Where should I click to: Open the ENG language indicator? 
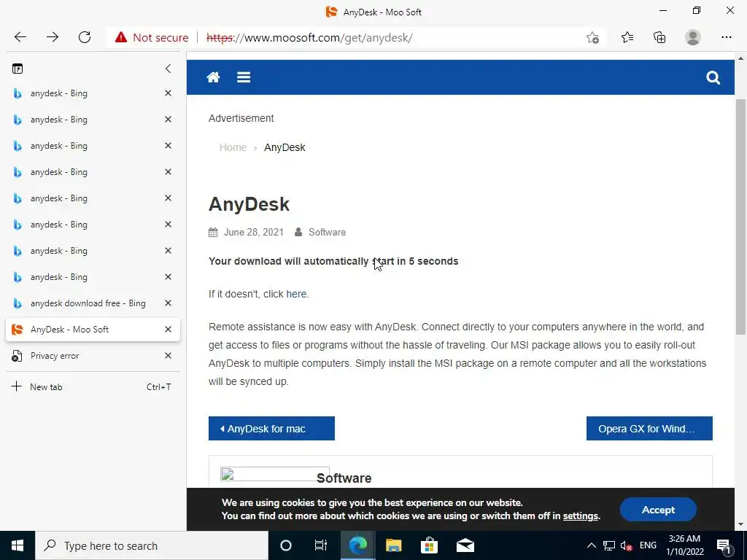[648, 545]
